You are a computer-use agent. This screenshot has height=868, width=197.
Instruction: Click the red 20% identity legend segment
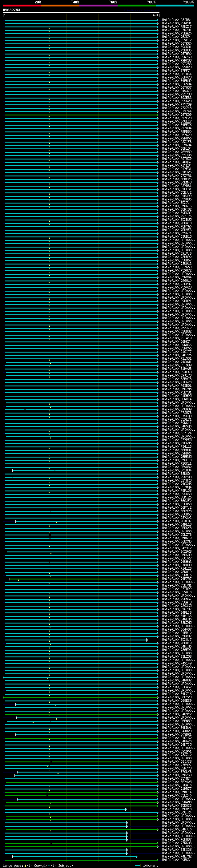click(x=22, y=6)
